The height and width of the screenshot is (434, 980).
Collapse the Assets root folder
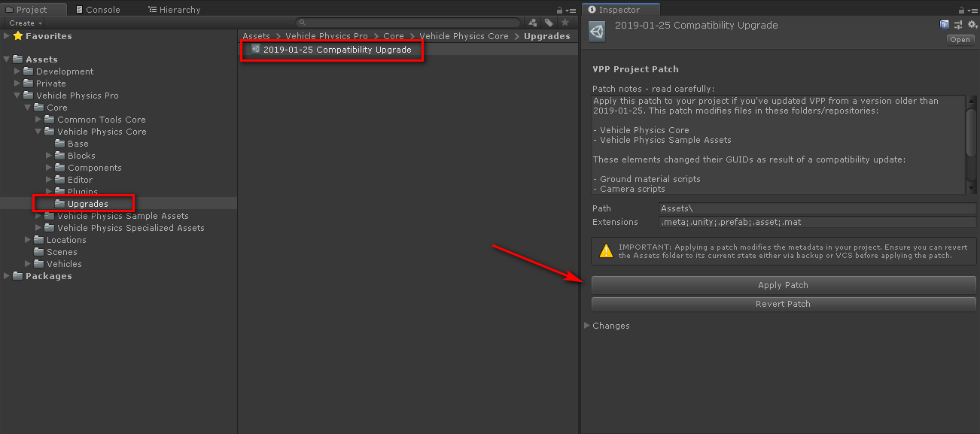tap(7, 59)
